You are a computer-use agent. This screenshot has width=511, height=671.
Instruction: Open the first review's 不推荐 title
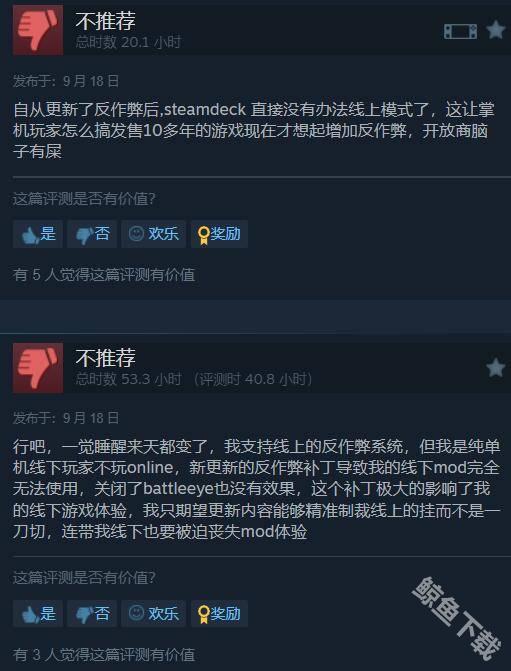coord(105,21)
